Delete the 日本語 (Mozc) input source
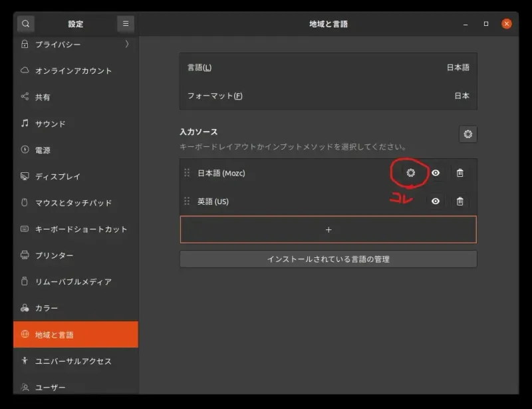Viewport: 532px width, 409px height. click(x=460, y=172)
